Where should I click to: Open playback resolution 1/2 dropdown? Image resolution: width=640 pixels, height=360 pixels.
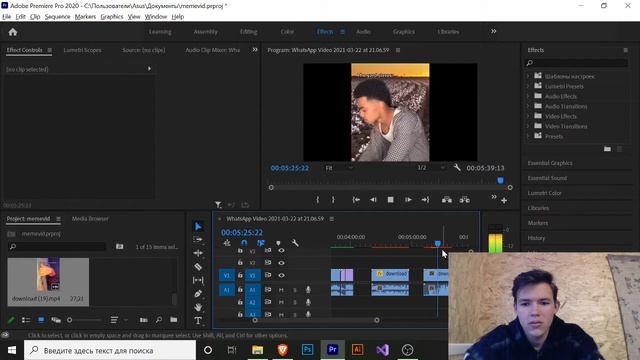point(431,168)
